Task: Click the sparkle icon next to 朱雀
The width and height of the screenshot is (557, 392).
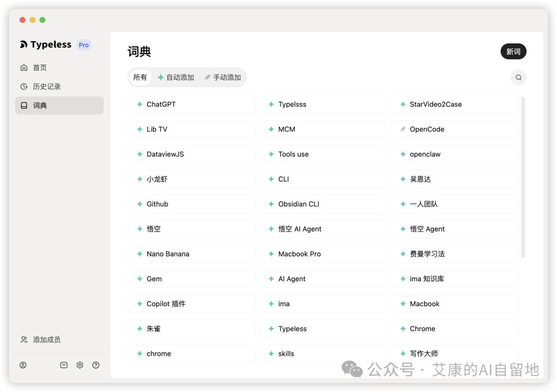Action: point(140,329)
